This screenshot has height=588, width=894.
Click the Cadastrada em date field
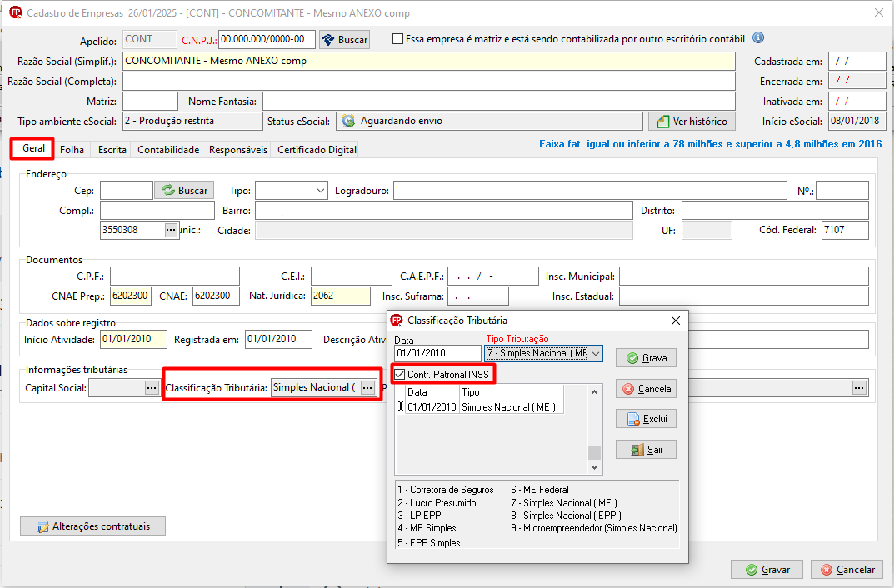857,61
